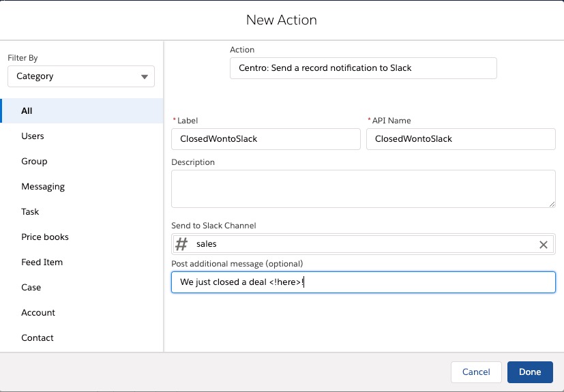Cancel the New Action dialog
Image resolution: width=564 pixels, height=392 pixels.
pos(476,372)
